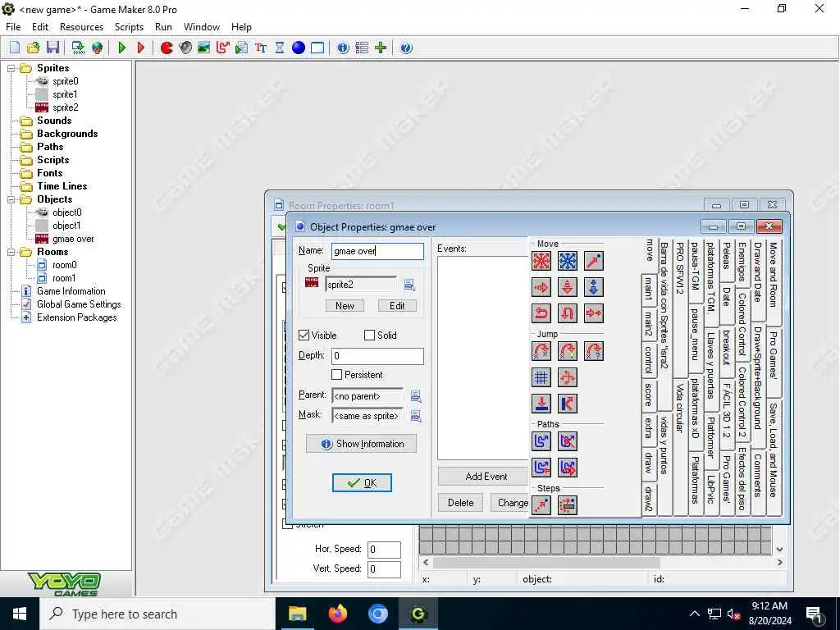Create a time line with the hourglass icon
This screenshot has height=630, width=840.
pos(280,48)
